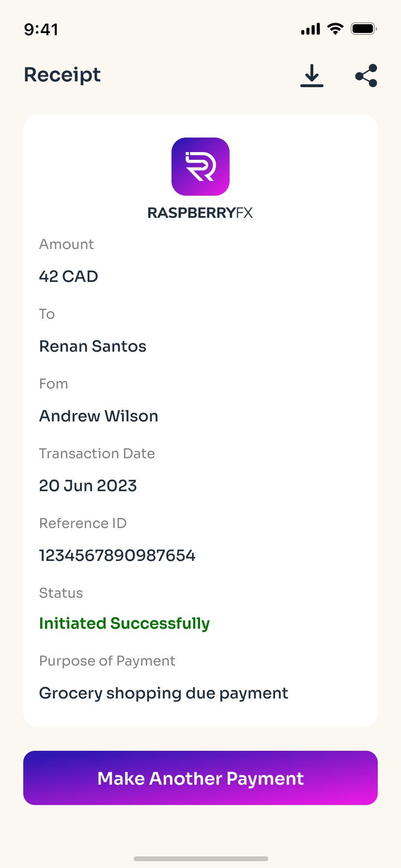This screenshot has height=868, width=401.
Task: Download the receipt using the download icon
Action: coord(312,76)
